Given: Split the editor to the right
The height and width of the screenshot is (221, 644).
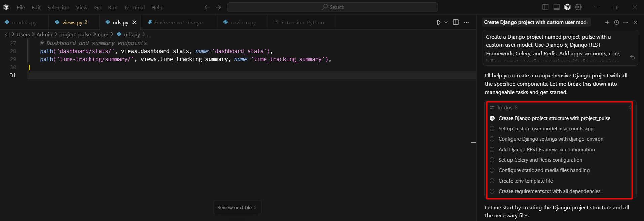Looking at the screenshot, I should click(x=456, y=22).
